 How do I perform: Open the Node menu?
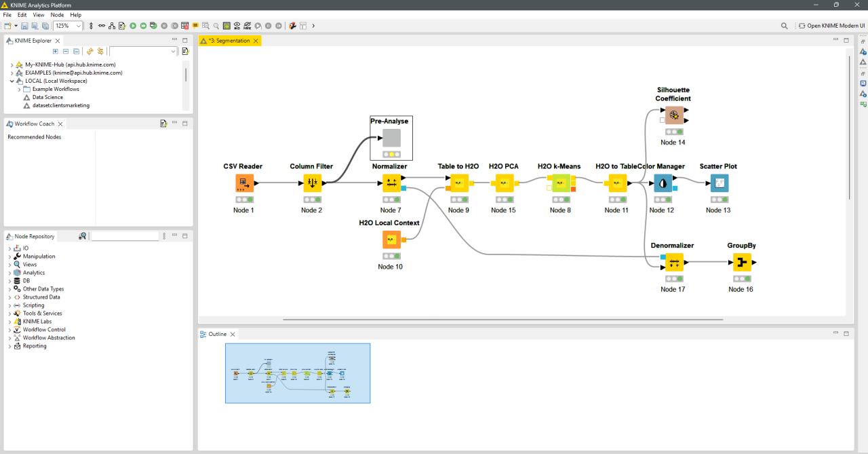click(57, 15)
